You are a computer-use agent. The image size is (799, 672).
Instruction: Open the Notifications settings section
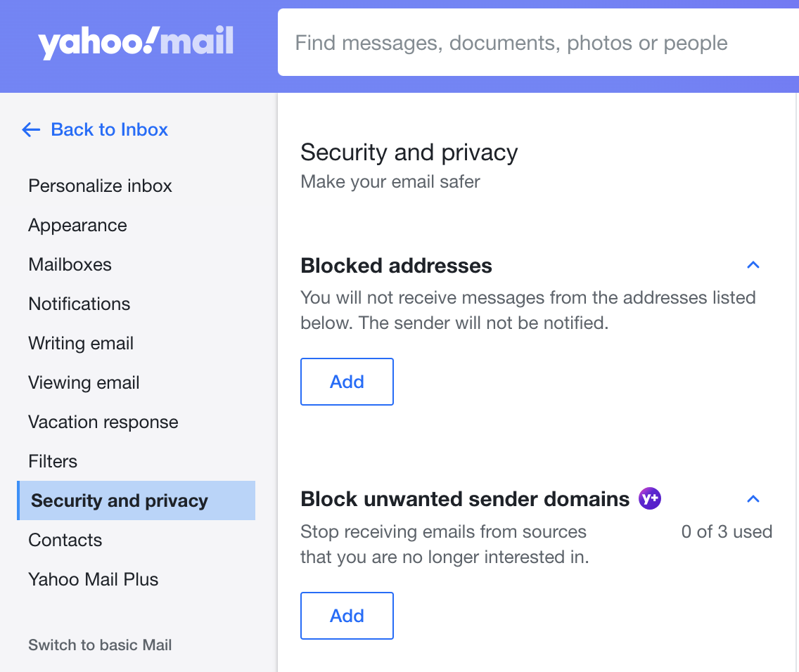pos(79,304)
